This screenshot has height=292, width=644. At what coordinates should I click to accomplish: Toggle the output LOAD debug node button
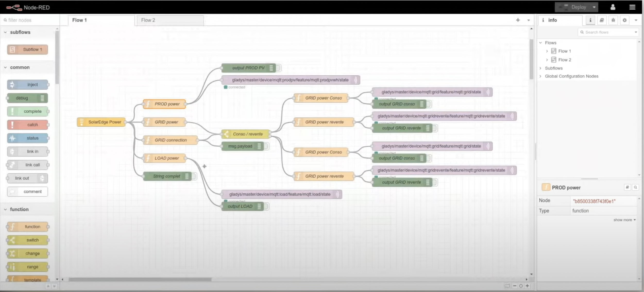click(x=266, y=206)
